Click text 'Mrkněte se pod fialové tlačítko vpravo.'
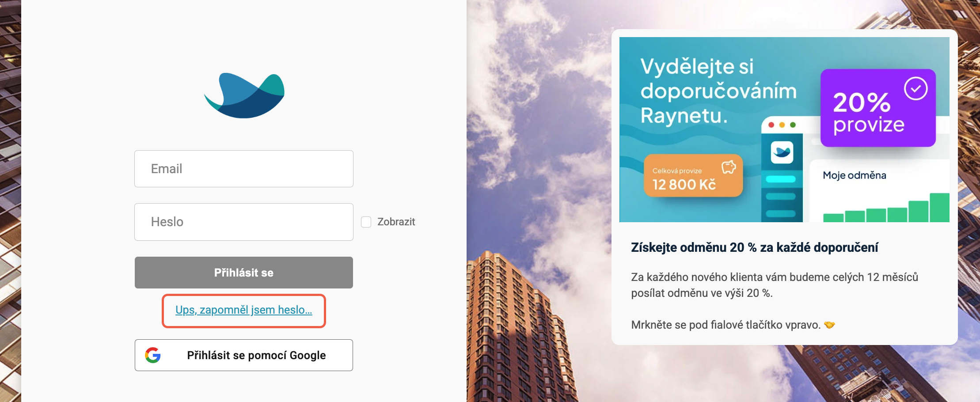 pos(726,325)
